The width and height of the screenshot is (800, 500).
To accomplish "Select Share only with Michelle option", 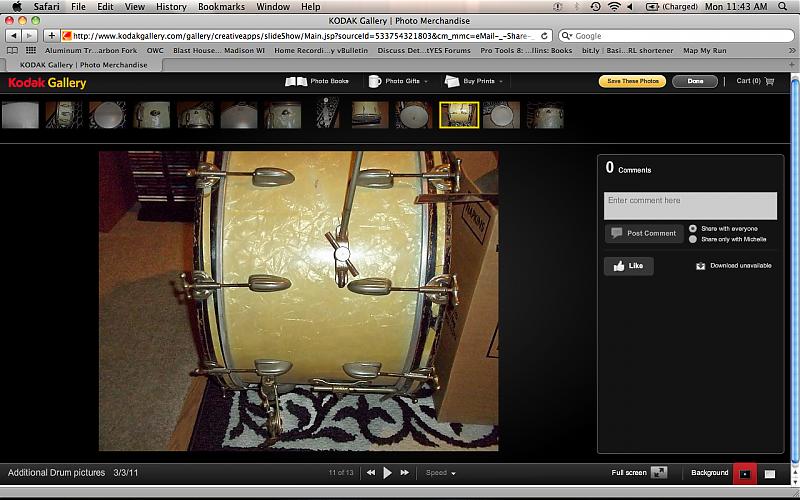I will [693, 239].
